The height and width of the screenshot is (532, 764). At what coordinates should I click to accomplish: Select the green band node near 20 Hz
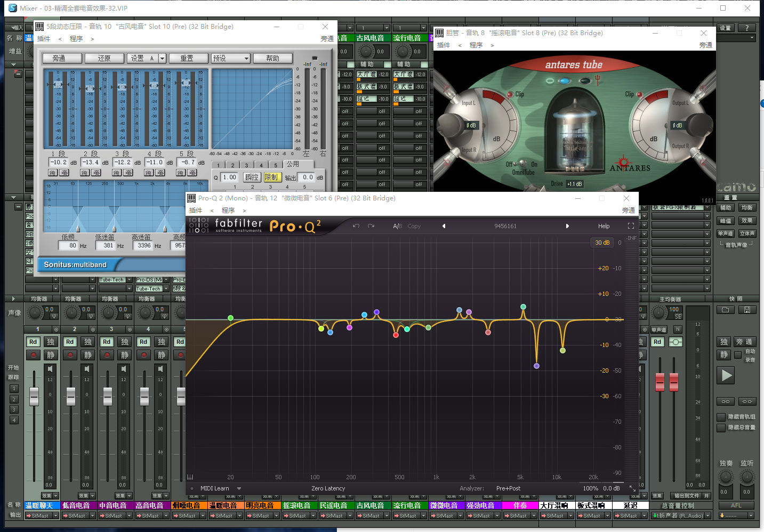[x=230, y=318]
